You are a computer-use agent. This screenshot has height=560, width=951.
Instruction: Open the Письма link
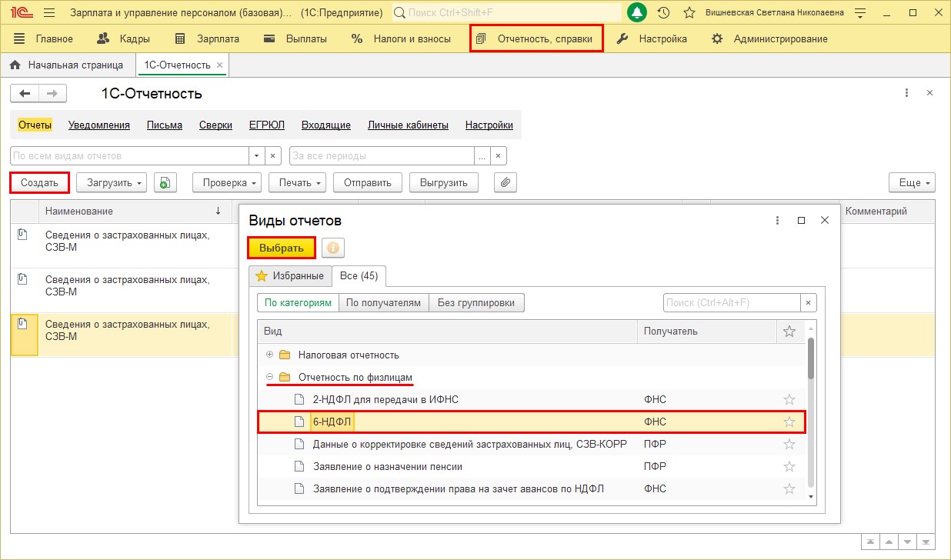click(165, 125)
